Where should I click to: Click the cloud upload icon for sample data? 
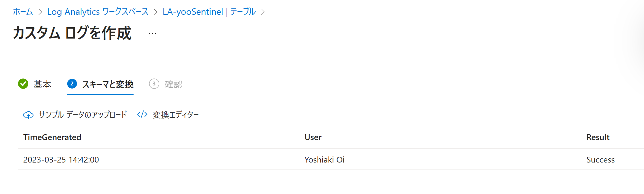[x=28, y=114]
